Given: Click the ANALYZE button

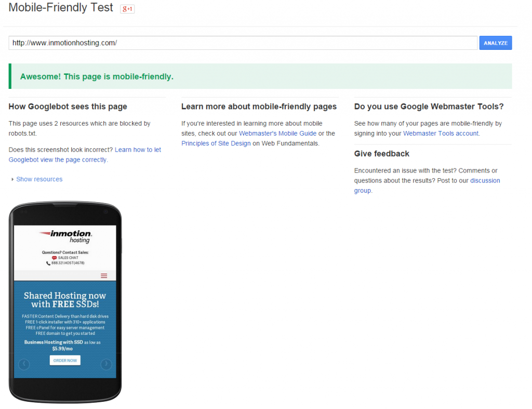Looking at the screenshot, I should point(495,43).
